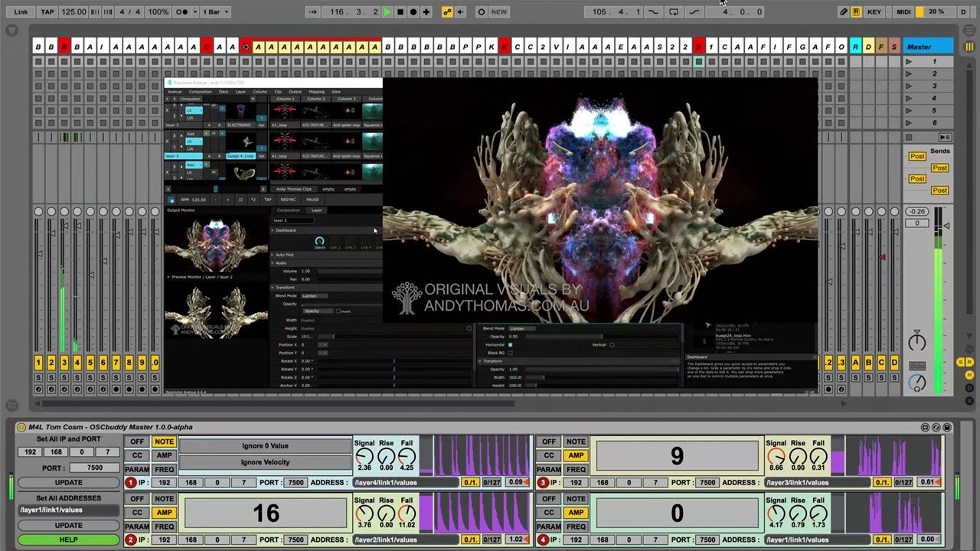The height and width of the screenshot is (551, 980).
Task: Toggle draw mode pencil
Action: [x=844, y=12]
